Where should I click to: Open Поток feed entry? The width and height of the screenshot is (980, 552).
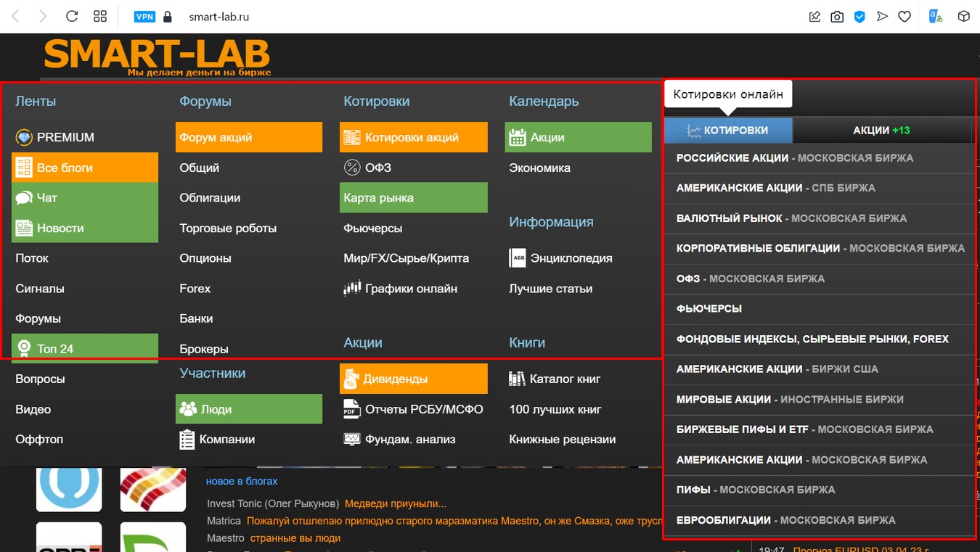click(32, 258)
